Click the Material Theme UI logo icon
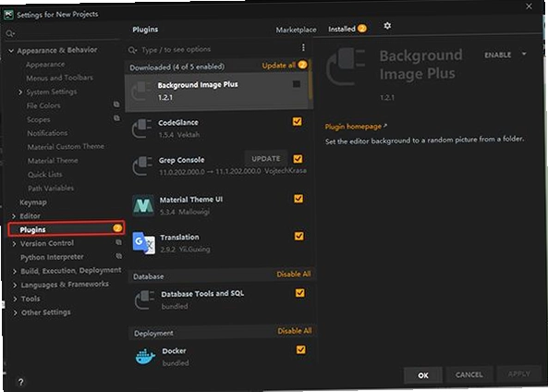 click(x=143, y=205)
